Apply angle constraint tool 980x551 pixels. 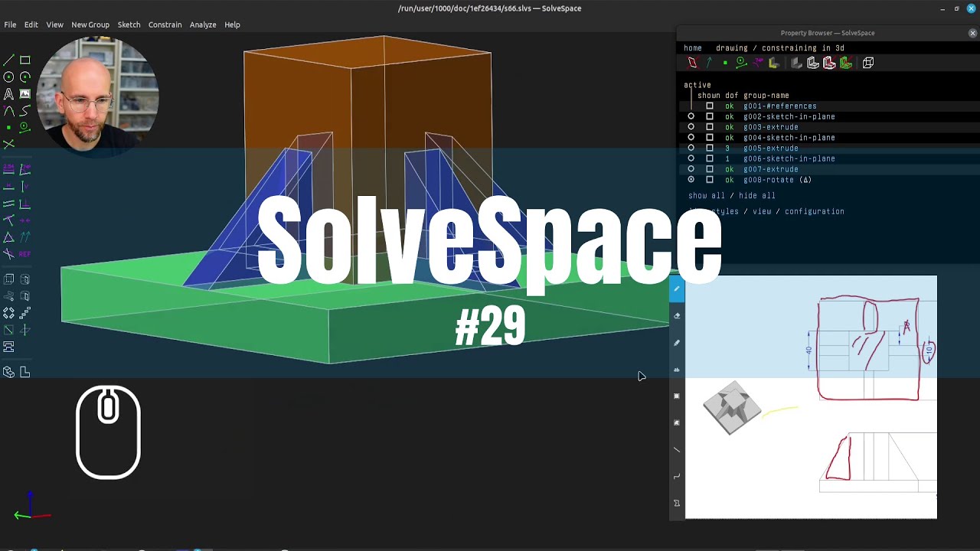point(24,168)
